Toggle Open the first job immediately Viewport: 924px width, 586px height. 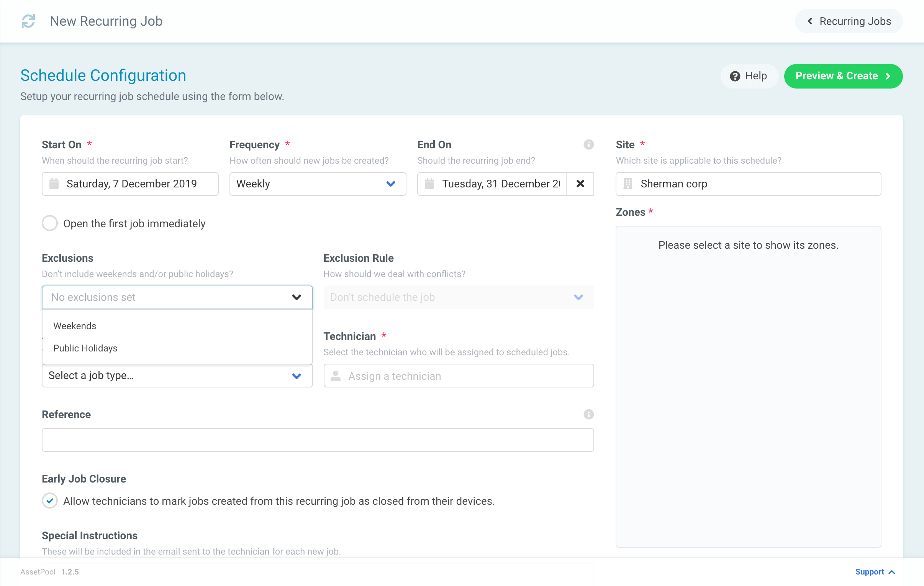tap(50, 223)
